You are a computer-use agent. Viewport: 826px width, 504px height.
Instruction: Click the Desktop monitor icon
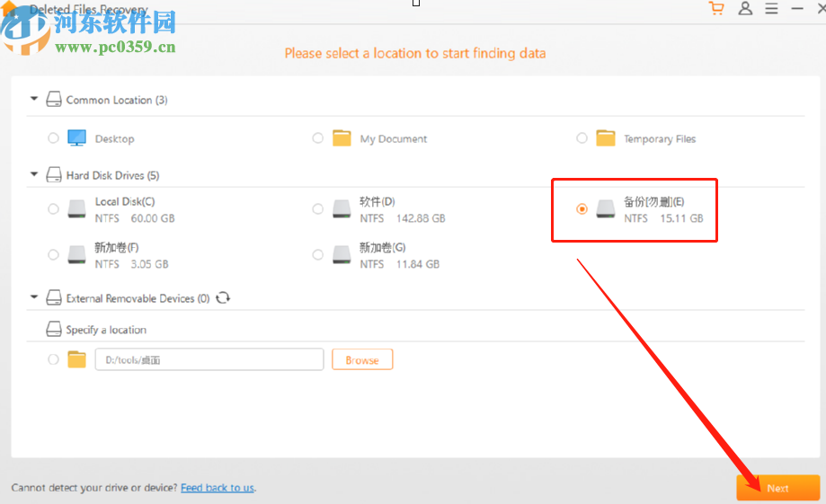click(x=77, y=138)
